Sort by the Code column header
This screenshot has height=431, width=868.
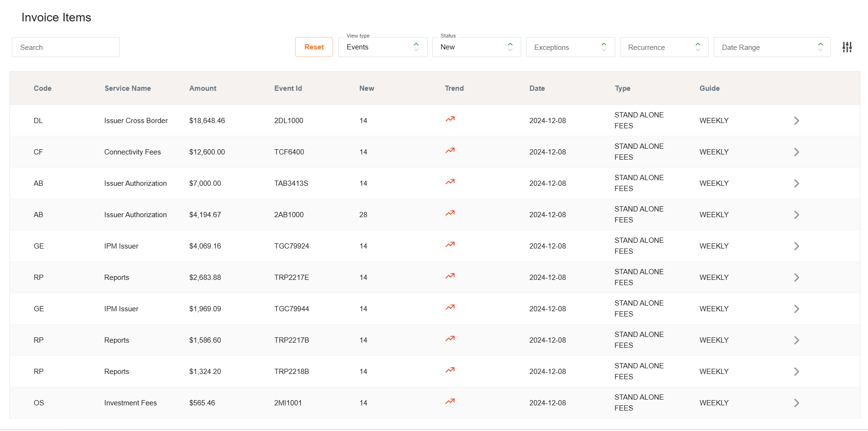[43, 88]
